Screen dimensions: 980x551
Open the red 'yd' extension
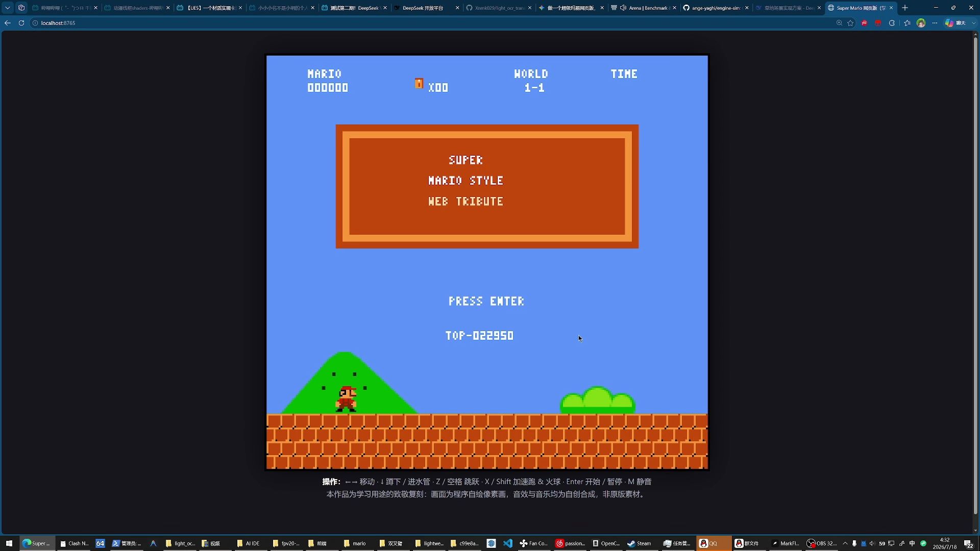point(864,23)
